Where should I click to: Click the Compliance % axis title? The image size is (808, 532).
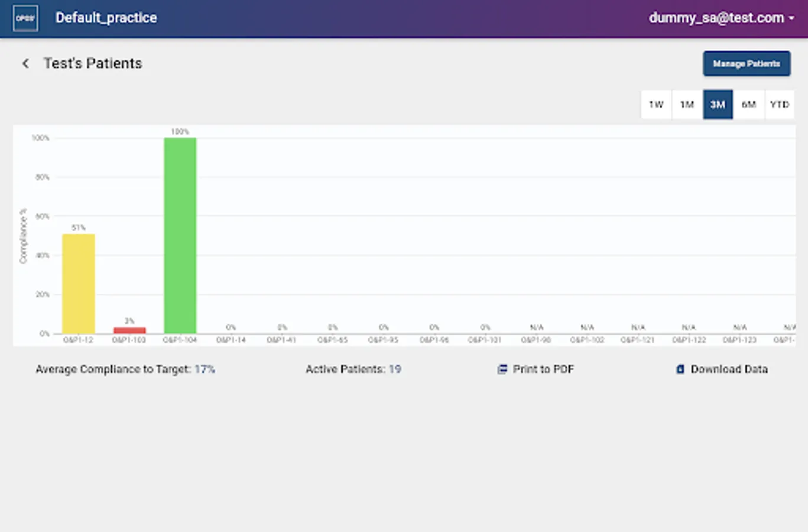(24, 236)
